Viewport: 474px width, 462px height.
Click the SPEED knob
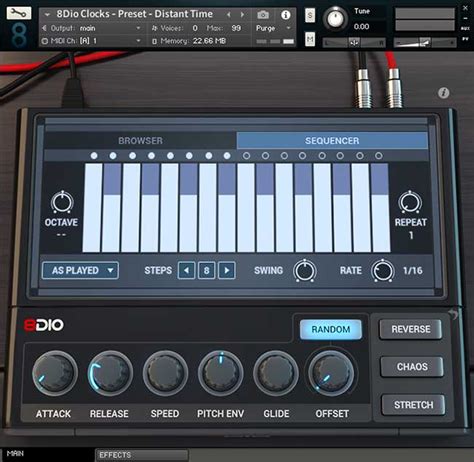(x=165, y=373)
